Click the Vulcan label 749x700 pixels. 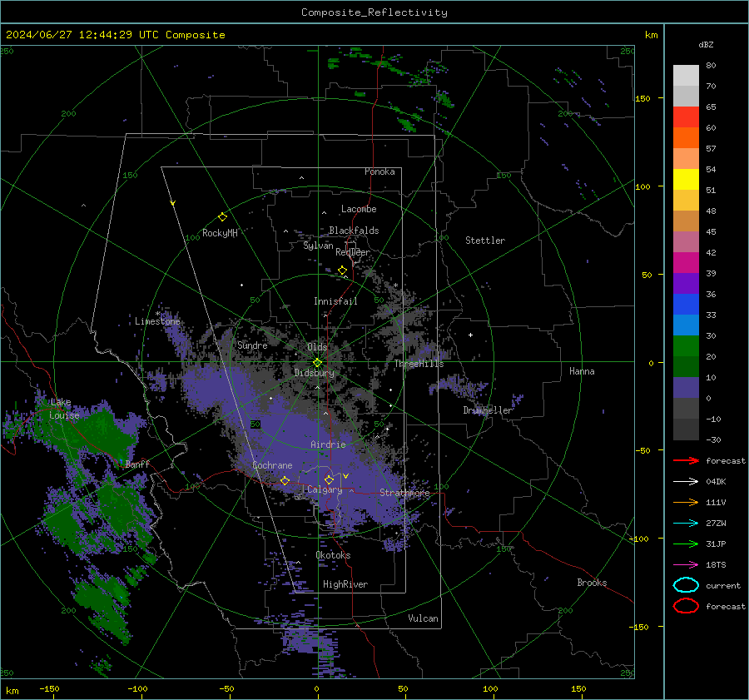(x=423, y=618)
